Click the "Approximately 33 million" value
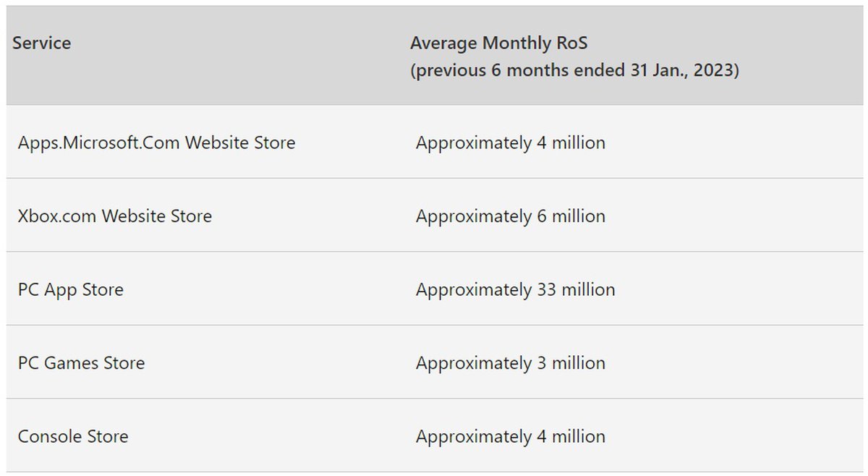Screen dimensions: 868x476 [x=515, y=290]
